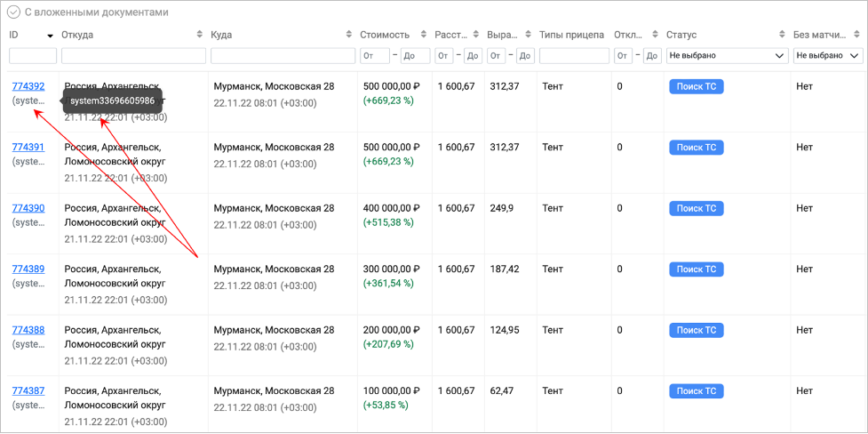Click the Откуда column header label

[x=77, y=35]
